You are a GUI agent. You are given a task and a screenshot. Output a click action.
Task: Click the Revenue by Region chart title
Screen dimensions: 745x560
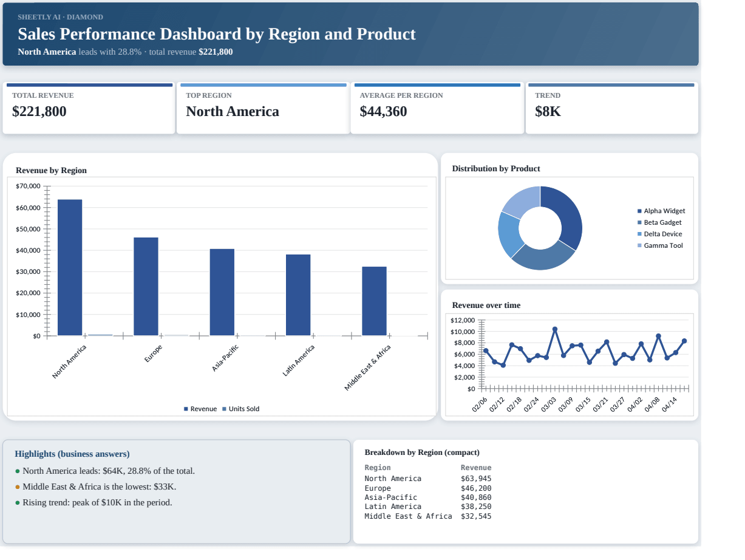pos(51,171)
